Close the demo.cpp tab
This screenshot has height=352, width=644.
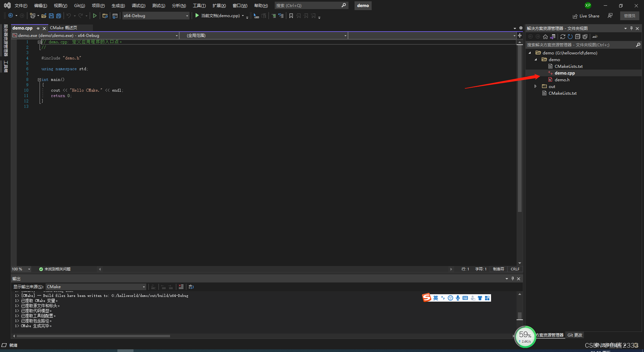[x=44, y=28]
